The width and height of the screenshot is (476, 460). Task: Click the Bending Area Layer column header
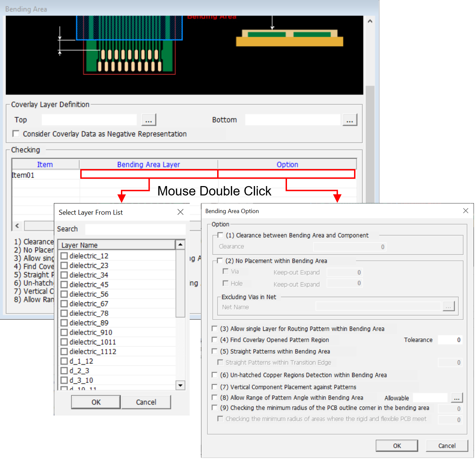148,165
